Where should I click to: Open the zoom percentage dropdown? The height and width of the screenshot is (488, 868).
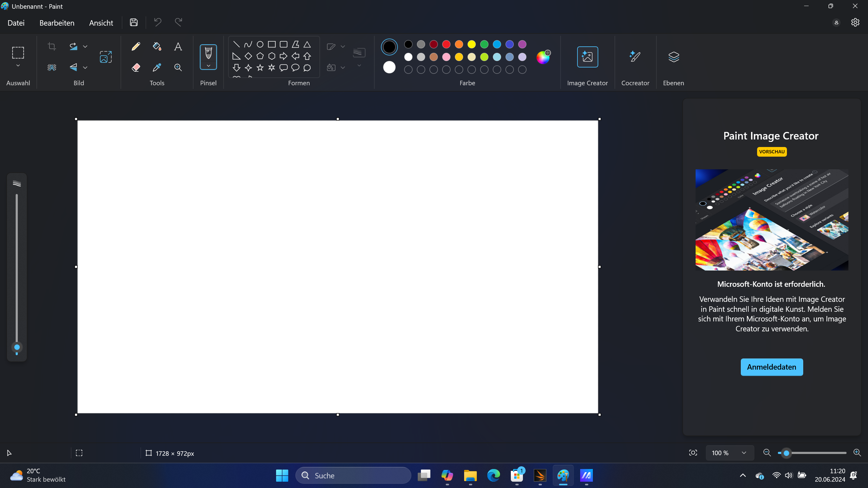[x=729, y=453]
